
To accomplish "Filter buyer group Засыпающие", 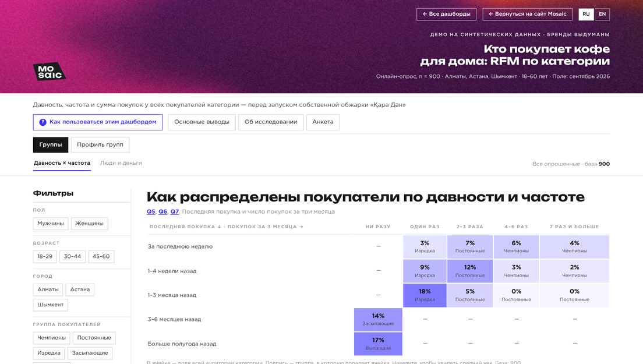I will (90, 353).
